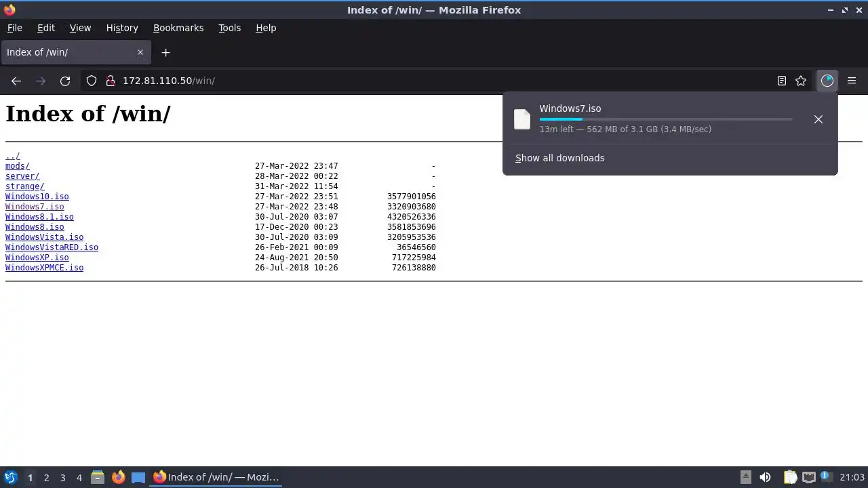Open the View menu
Viewport: 868px width, 488px height.
click(80, 28)
